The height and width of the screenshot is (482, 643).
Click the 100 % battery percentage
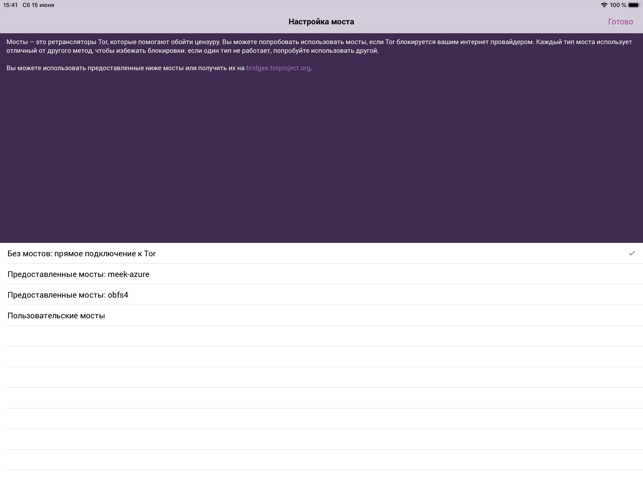pos(618,5)
